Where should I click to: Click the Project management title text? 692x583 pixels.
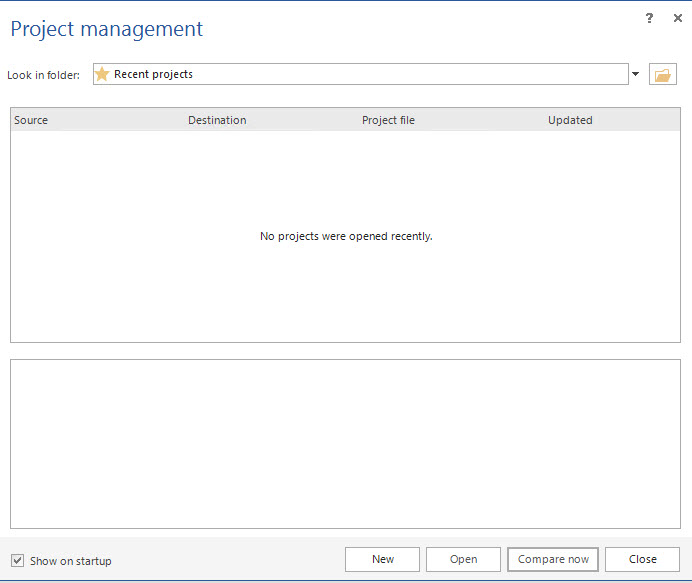click(x=107, y=29)
